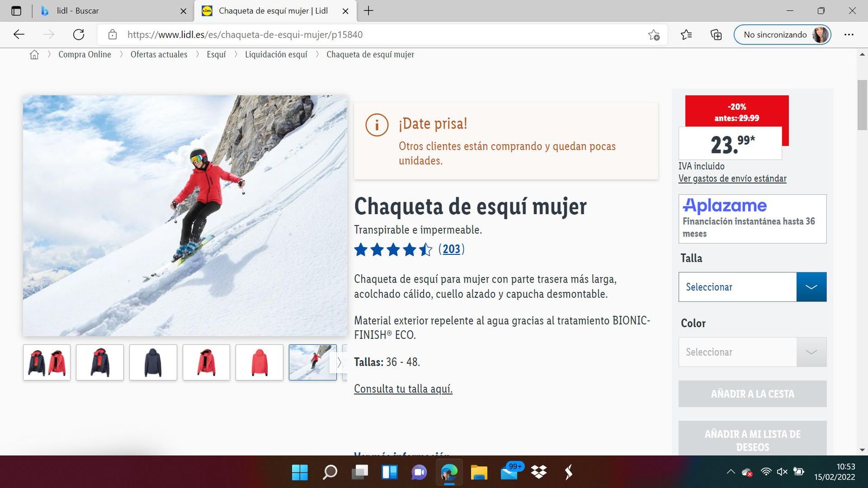The image size is (868, 488).
Task: Expand Ver más información section
Action: pyautogui.click(x=401, y=454)
